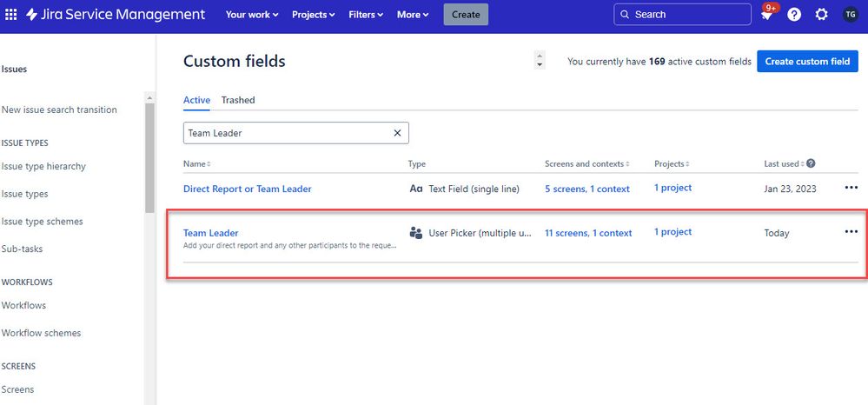The image size is (868, 405).
Task: Open Issue type hierarchy in sidebar
Action: (x=43, y=166)
